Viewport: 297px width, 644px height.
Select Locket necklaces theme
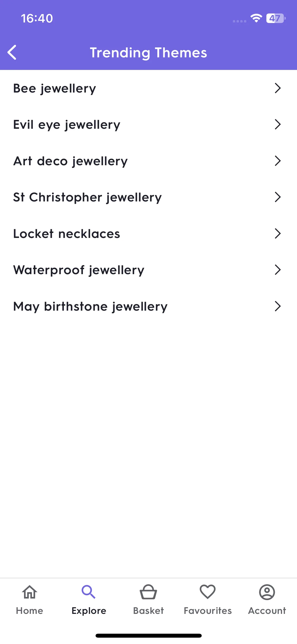(x=148, y=233)
